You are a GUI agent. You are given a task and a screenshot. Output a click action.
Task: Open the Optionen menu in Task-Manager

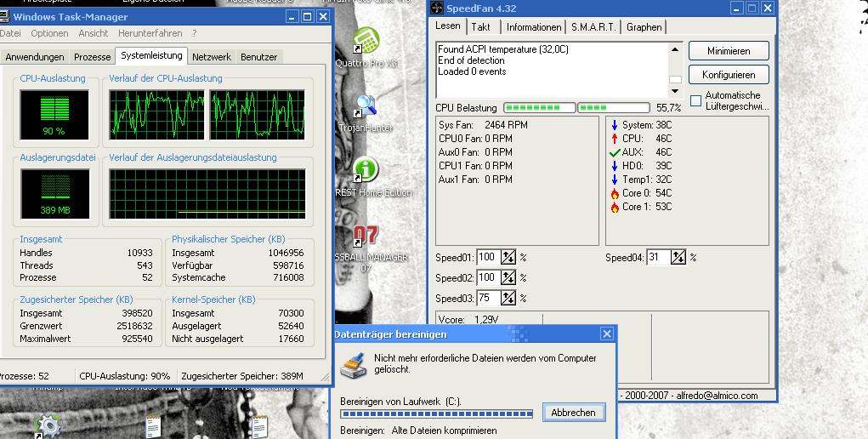(x=49, y=33)
